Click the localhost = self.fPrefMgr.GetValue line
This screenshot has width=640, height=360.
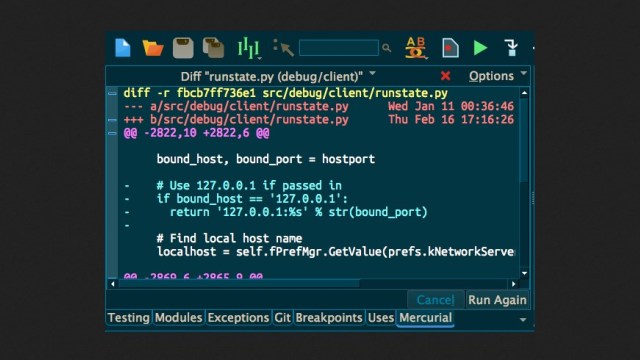coord(336,252)
